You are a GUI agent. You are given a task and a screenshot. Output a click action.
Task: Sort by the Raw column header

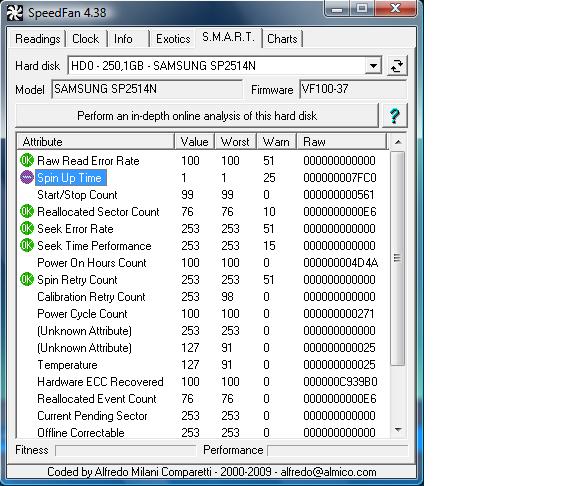pos(342,142)
